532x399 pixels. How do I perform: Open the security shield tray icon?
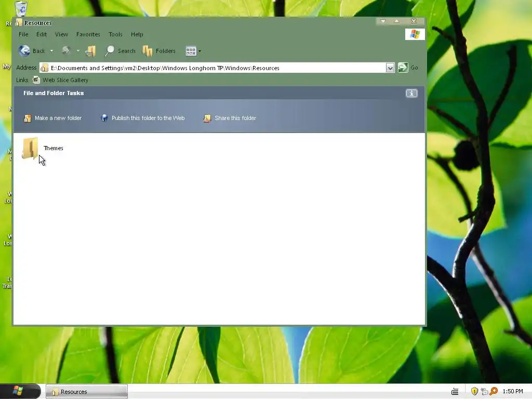[474, 391]
